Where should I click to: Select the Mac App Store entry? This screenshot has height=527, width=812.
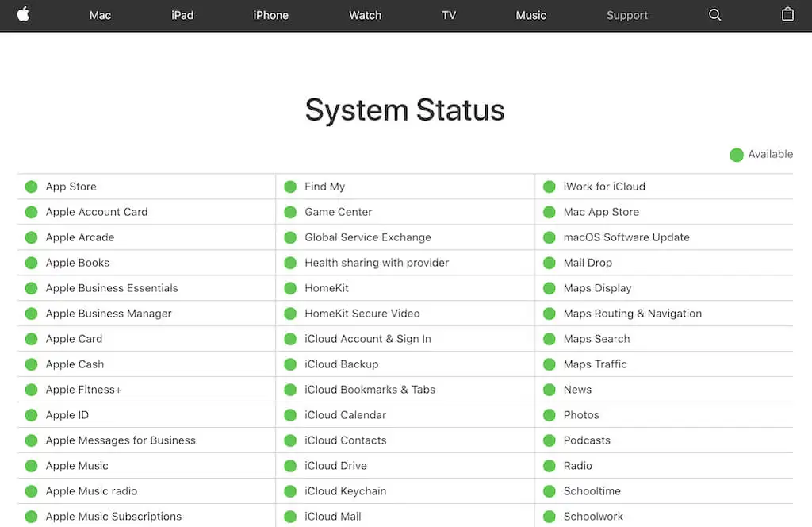601,212
